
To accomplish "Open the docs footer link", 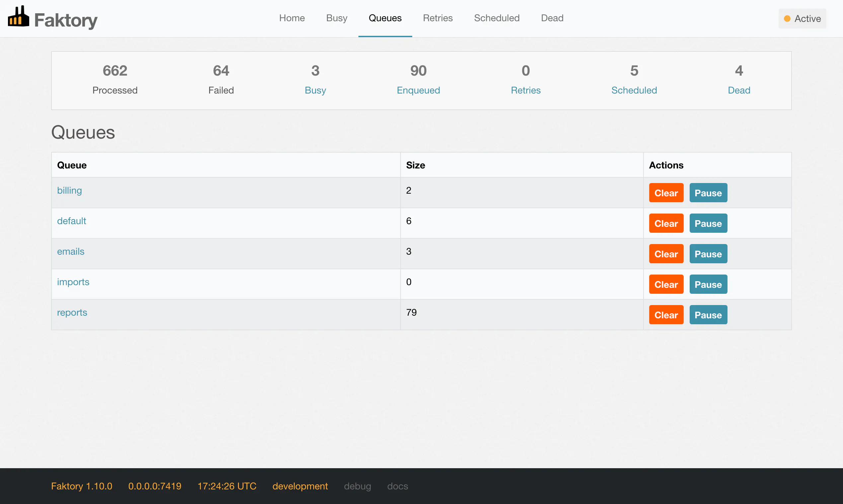I will pyautogui.click(x=397, y=486).
